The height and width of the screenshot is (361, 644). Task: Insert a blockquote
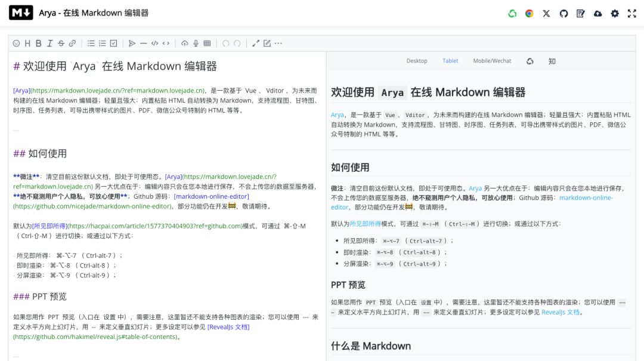coord(132,43)
